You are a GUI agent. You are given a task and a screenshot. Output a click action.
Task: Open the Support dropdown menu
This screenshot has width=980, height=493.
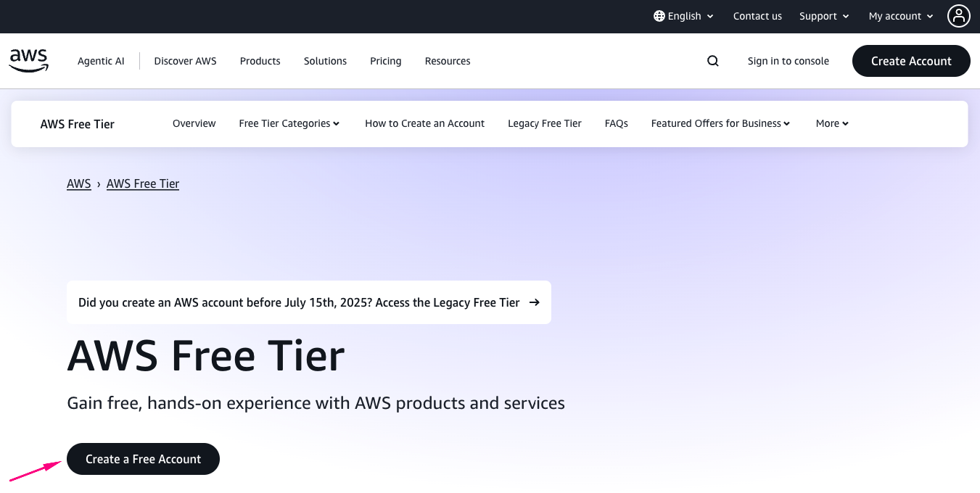pyautogui.click(x=823, y=16)
